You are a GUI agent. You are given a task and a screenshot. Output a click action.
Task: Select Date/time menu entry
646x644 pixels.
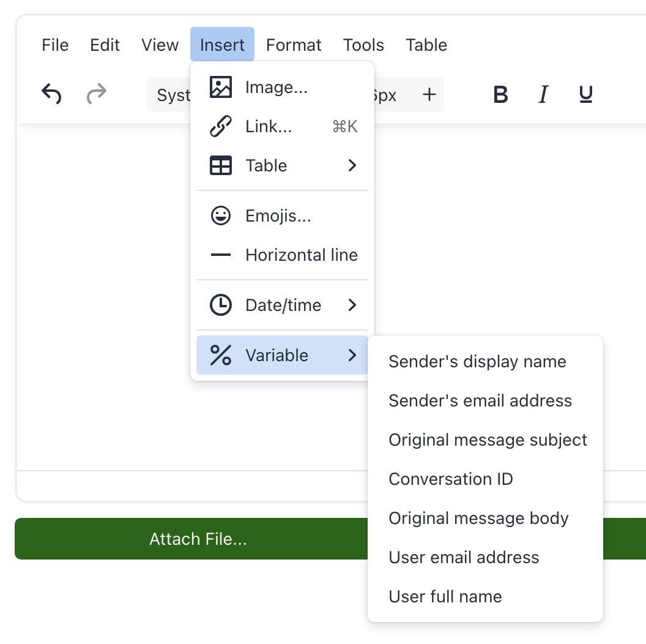click(282, 305)
